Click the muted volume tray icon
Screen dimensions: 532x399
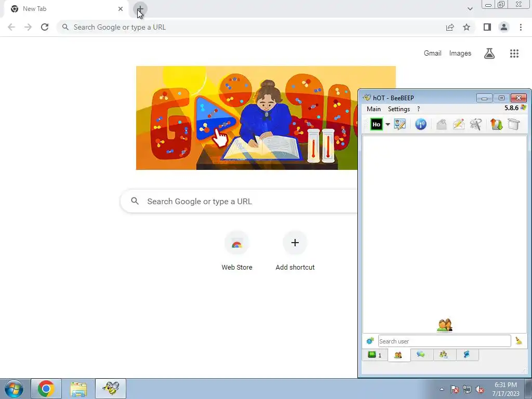(480, 389)
